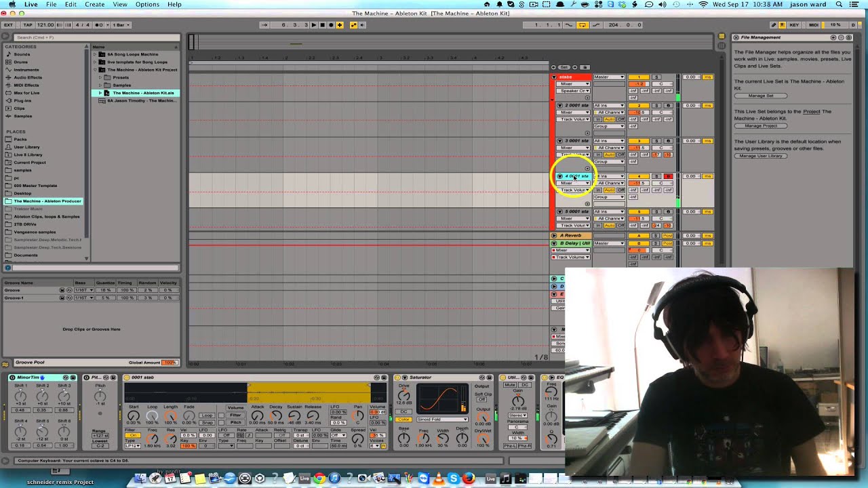Solo track 4 with its S button
The height and width of the screenshot is (488, 868).
(656, 176)
